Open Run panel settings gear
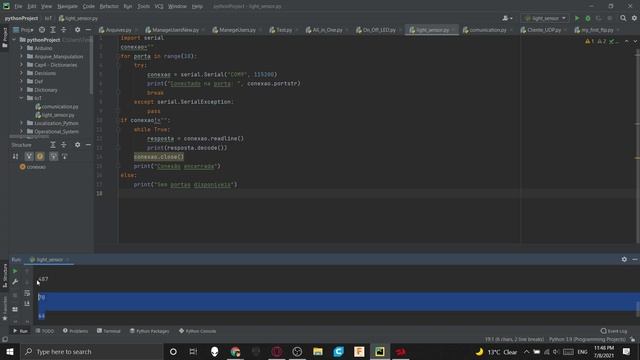Viewport: 640px width, 360px height. click(x=624, y=259)
